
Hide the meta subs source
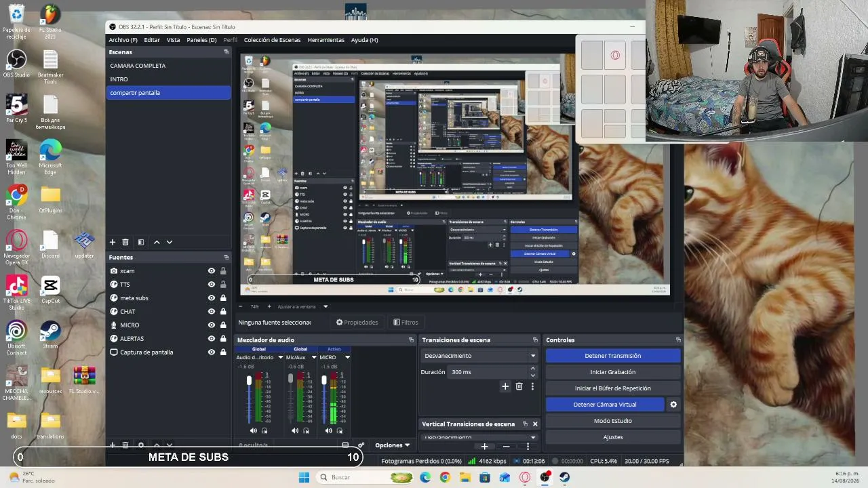212,298
